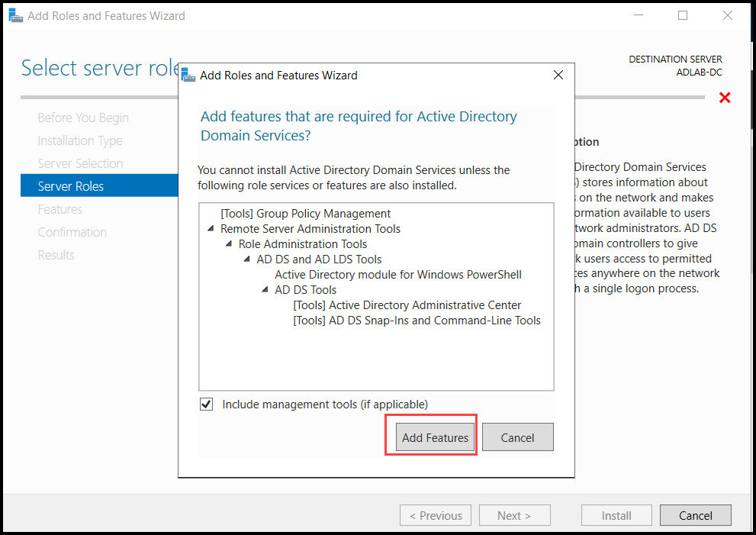Viewport: 756px width, 535px height.
Task: Open the Before You Begin step
Action: [x=83, y=118]
